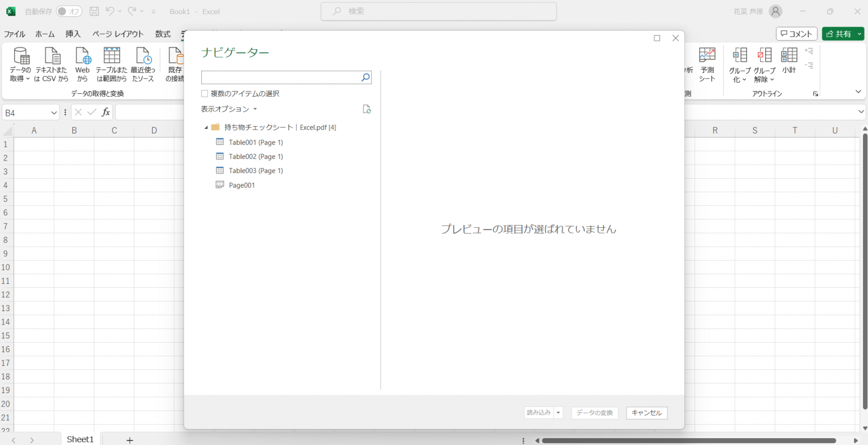Click the 予測シート forecast icon
The height and width of the screenshot is (445, 868).
click(x=707, y=55)
